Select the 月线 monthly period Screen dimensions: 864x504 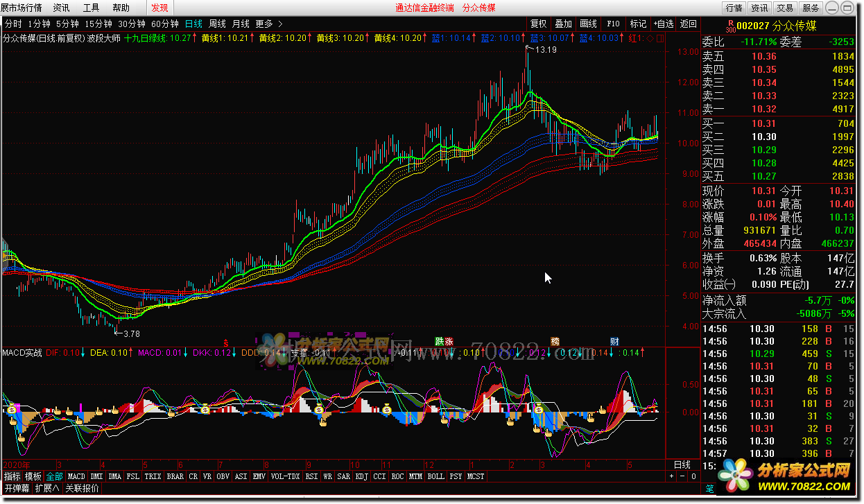click(241, 24)
